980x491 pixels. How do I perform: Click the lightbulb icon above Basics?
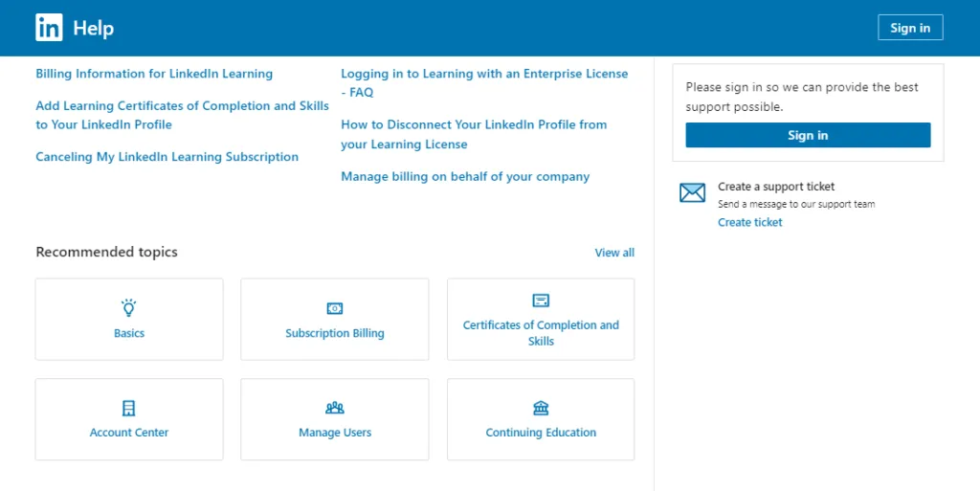tap(129, 308)
